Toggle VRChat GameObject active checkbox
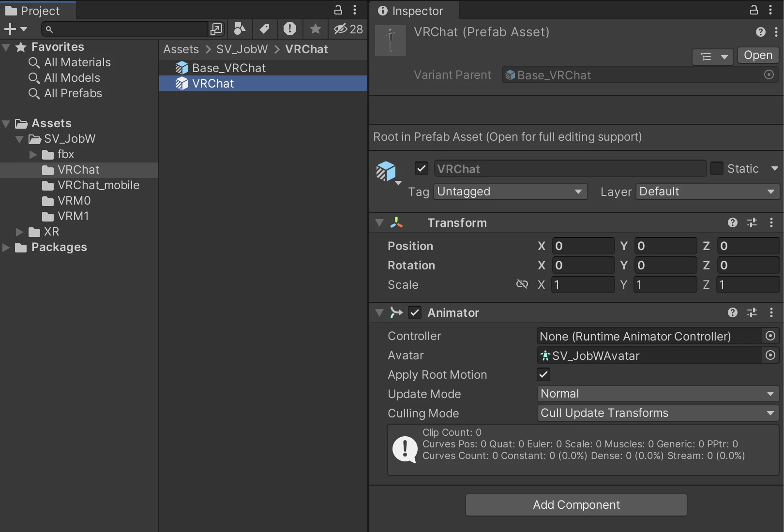784x532 pixels. point(422,169)
